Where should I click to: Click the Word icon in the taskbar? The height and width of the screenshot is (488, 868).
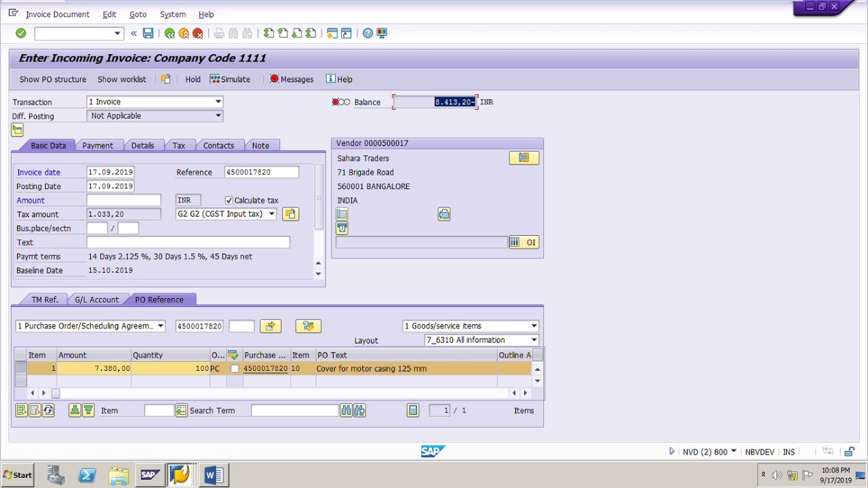pos(213,475)
